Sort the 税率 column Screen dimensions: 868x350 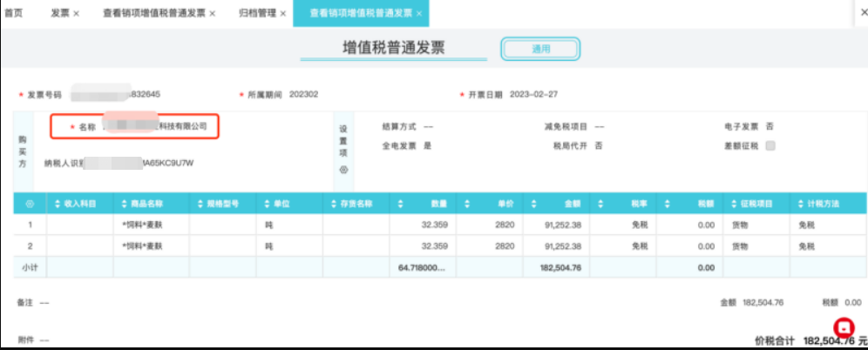point(600,203)
